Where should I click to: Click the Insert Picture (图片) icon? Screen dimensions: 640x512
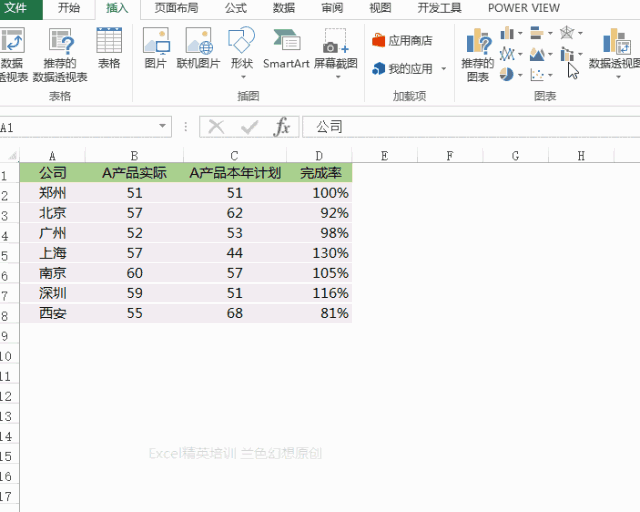pyautogui.click(x=156, y=48)
